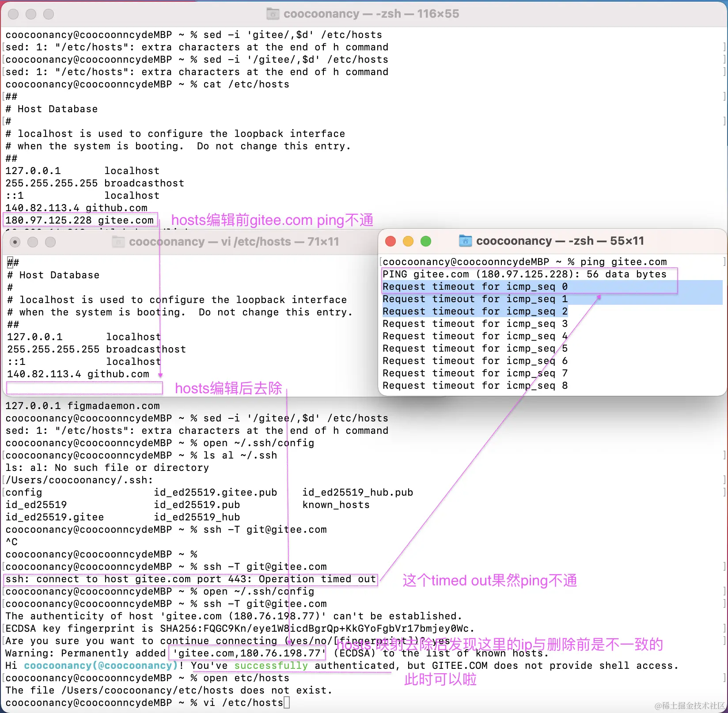Click the '180.97.125.228 gitee.com' hosts entry in main terminal
The image size is (728, 713).
click(80, 220)
